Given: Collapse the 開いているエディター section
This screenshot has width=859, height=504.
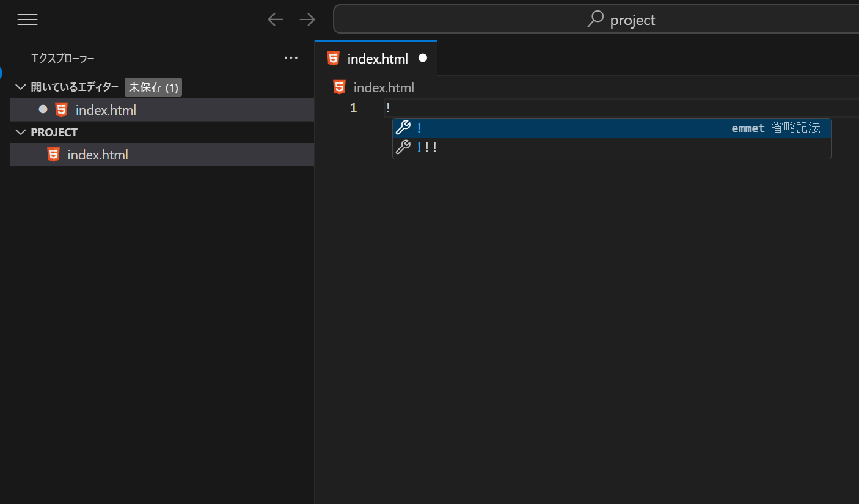Looking at the screenshot, I should point(21,87).
